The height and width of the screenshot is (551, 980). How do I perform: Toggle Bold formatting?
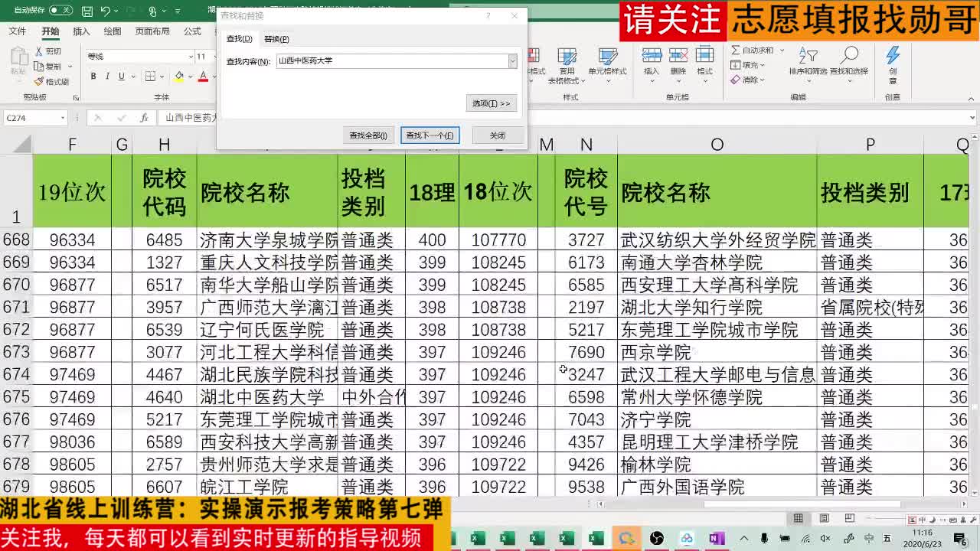[93, 77]
